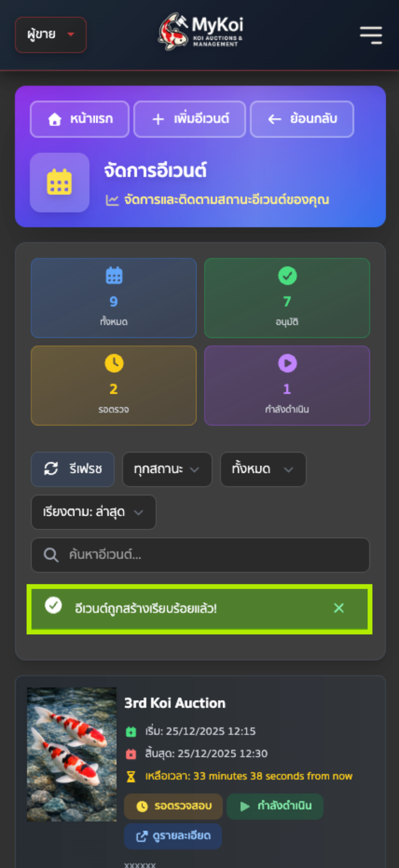Click the purple play in-progress icon
The width and height of the screenshot is (399, 868).
pos(287,363)
